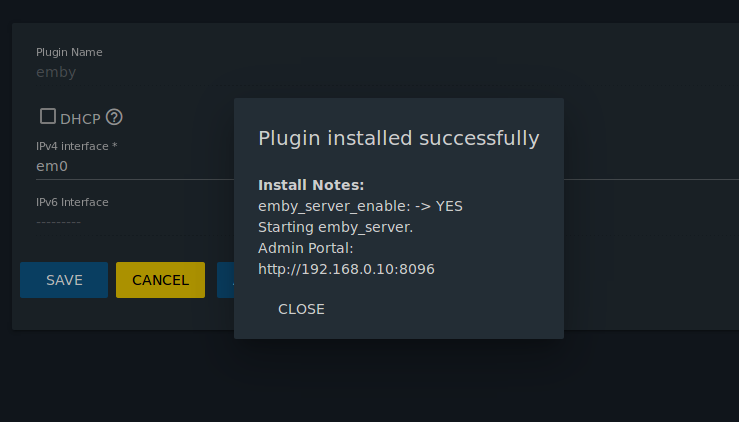The height and width of the screenshot is (422, 739).
Task: Click the 'IPv6 Interface' field label
Action: pyautogui.click(x=72, y=202)
